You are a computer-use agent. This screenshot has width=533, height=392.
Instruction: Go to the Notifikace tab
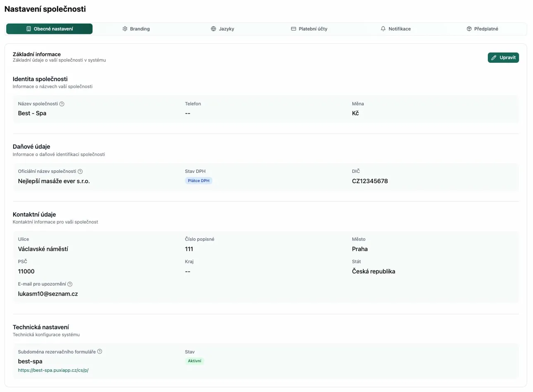[396, 29]
